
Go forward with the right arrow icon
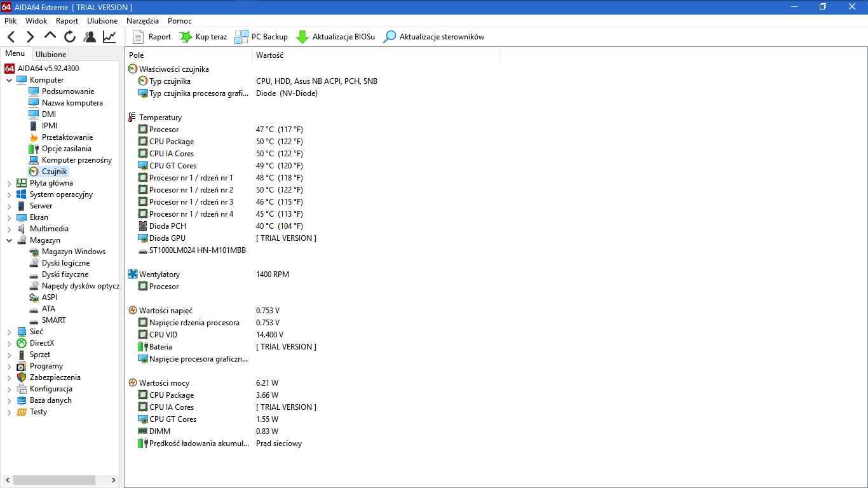pos(30,37)
